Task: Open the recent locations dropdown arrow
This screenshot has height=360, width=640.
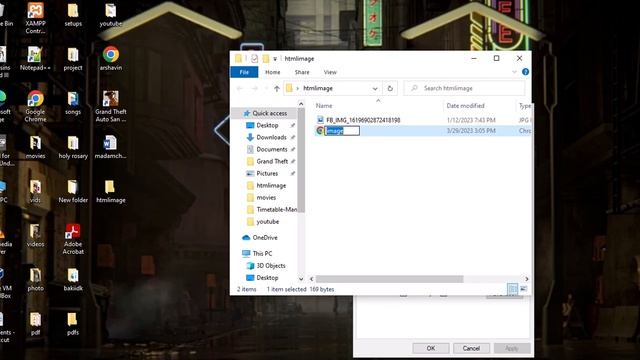Action: point(266,88)
